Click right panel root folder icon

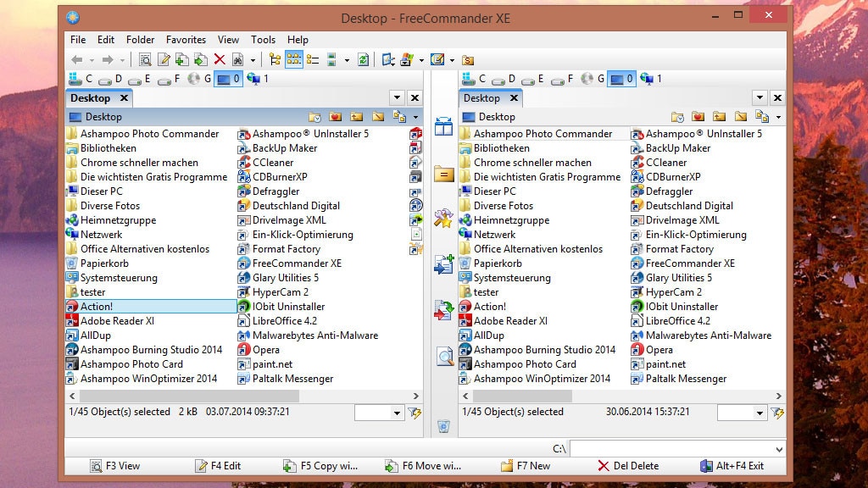(x=741, y=117)
